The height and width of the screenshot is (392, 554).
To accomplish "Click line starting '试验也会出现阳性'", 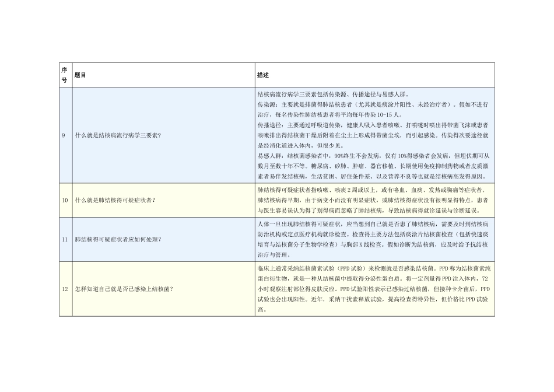I will [x=373, y=299].
